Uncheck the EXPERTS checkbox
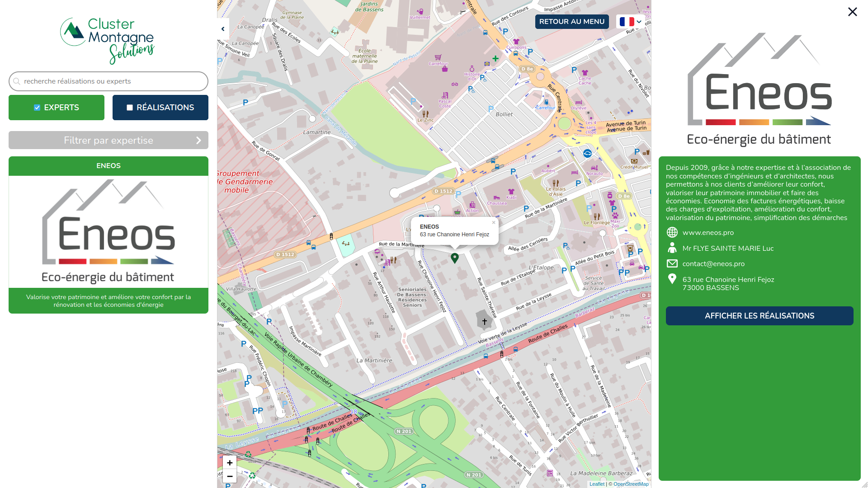The width and height of the screenshot is (868, 488). pyautogui.click(x=37, y=108)
